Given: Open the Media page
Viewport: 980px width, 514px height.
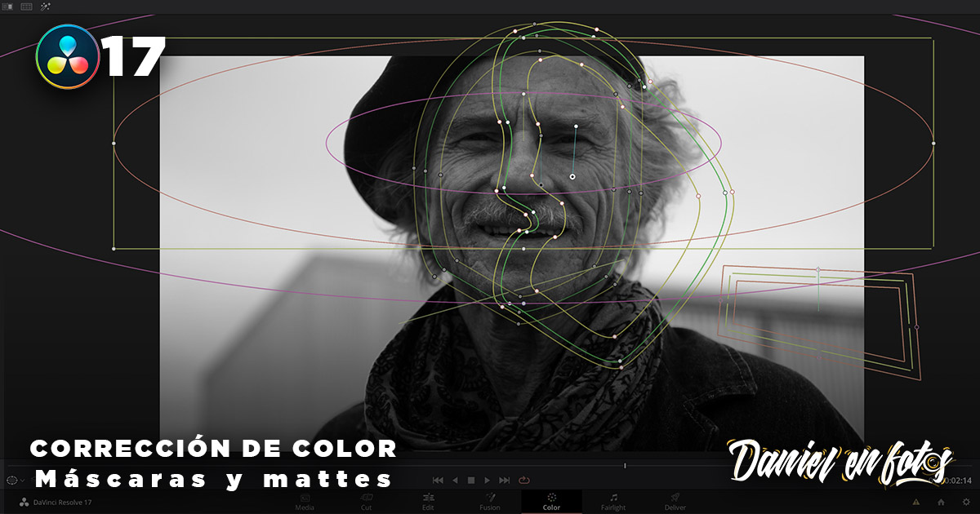Looking at the screenshot, I should click(305, 501).
